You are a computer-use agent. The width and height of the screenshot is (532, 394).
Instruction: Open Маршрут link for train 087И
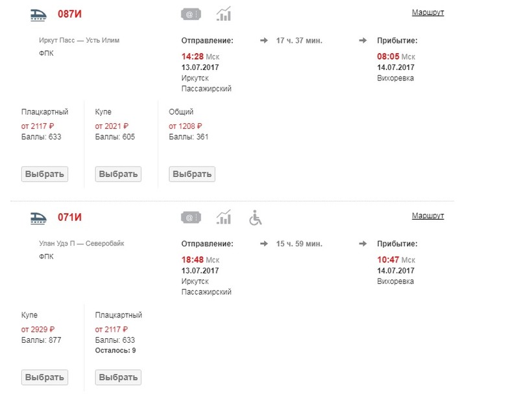pos(428,12)
